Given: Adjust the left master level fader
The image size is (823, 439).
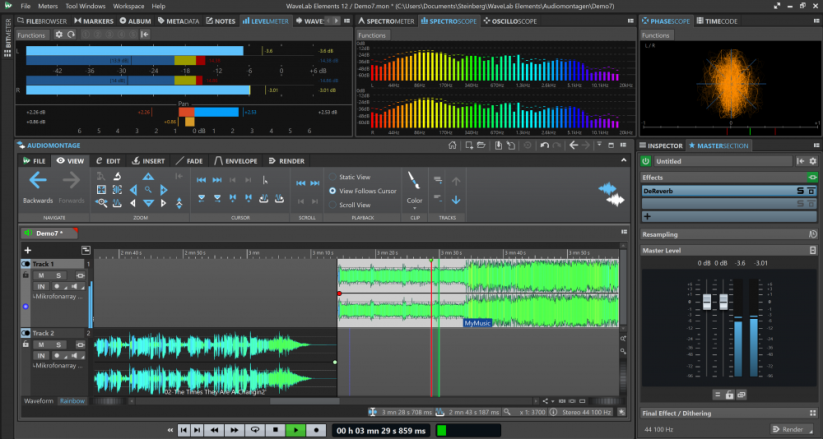Looking at the screenshot, I should pyautogui.click(x=706, y=302).
